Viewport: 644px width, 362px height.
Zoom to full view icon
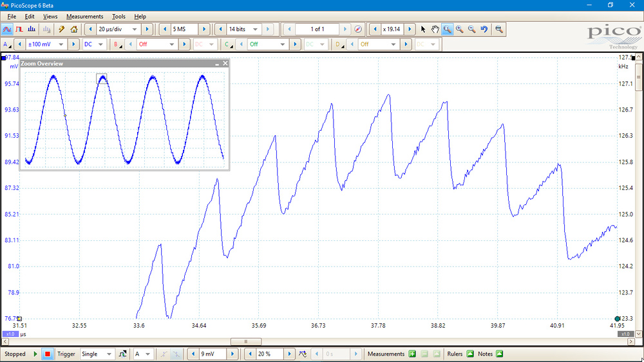[x=499, y=29]
